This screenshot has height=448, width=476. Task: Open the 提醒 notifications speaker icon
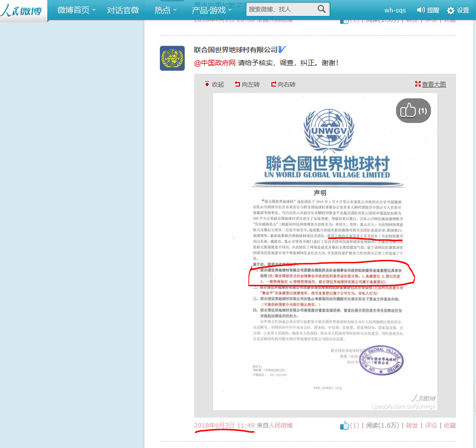point(428,10)
